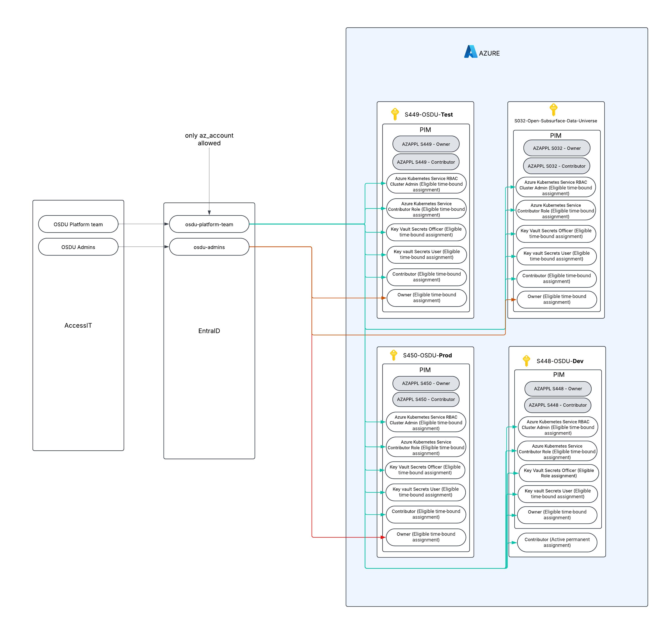Select the AZAPPL S450 - Owner node
This screenshot has height=635, width=672.
(x=426, y=383)
